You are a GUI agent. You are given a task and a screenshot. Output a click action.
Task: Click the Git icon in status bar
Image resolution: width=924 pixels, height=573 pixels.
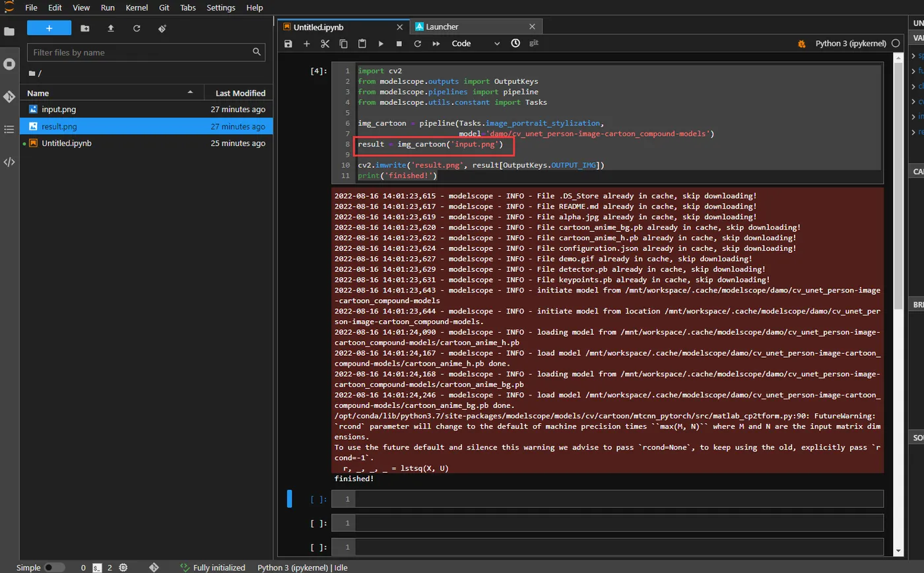[x=154, y=568]
